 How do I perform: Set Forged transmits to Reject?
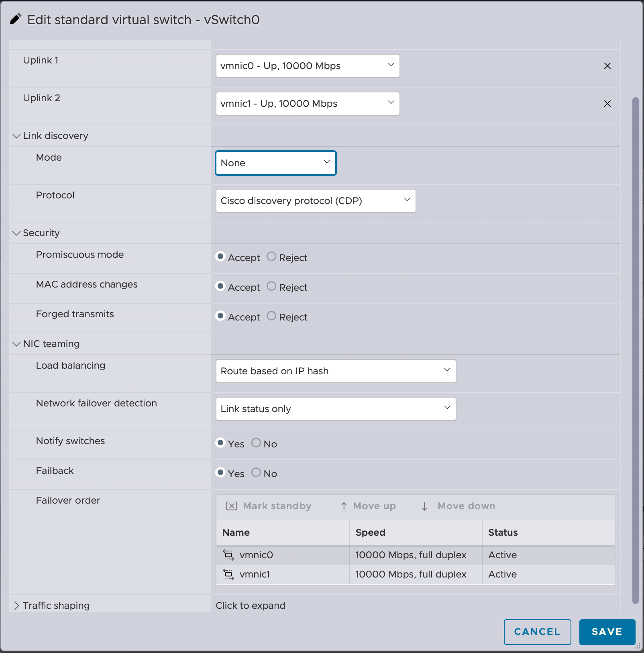(271, 316)
